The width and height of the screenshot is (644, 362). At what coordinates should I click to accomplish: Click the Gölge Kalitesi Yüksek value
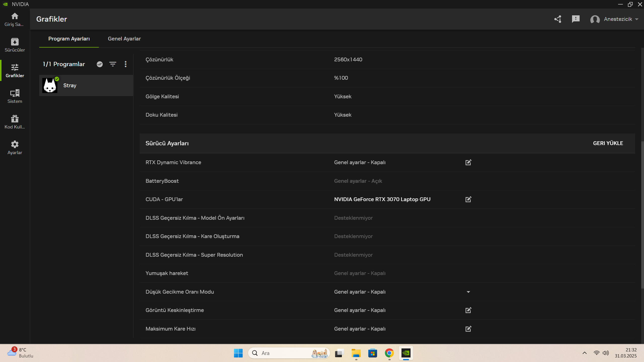(x=343, y=97)
